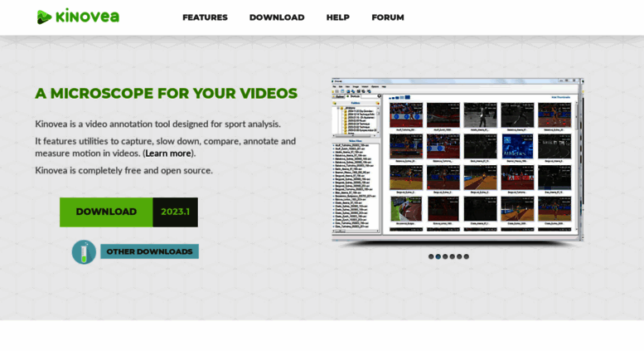Viewport: 644px width, 351px height.
Task: Select the first carousel dot
Action: click(x=431, y=256)
